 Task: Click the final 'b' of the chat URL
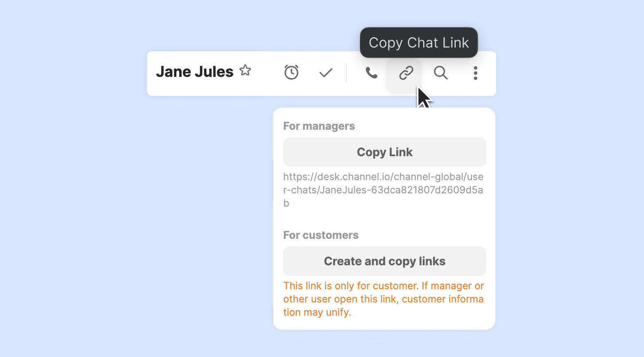pos(286,203)
